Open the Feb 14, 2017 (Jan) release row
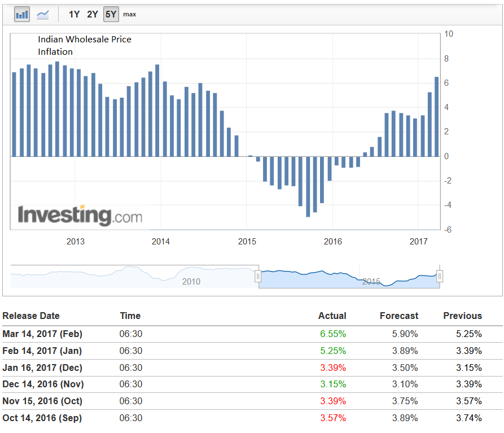504x433 pixels. click(42, 351)
